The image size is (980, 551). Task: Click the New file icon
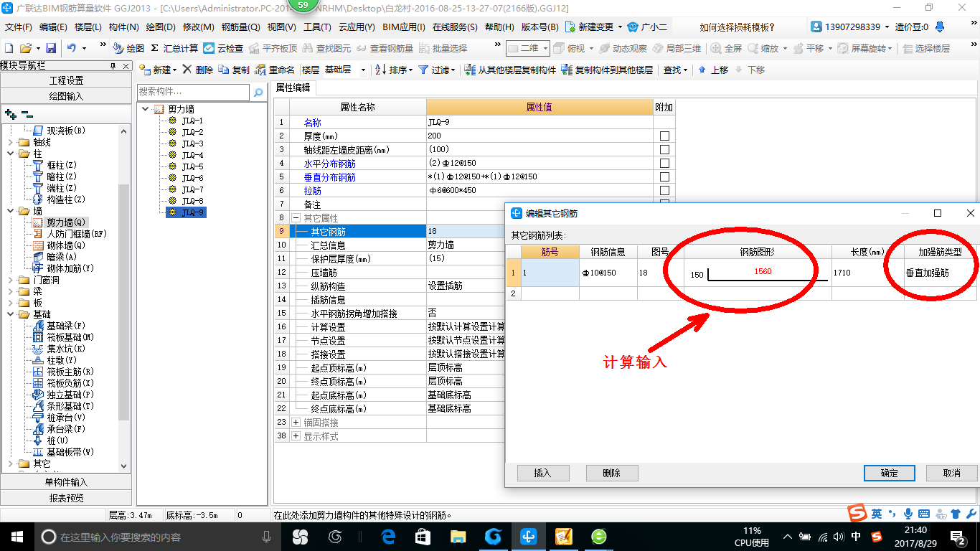9,48
